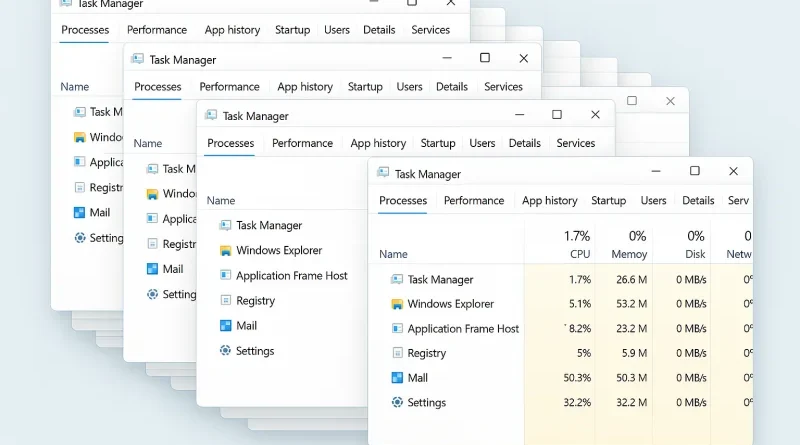Click Registry icon in second-from-front window
This screenshot has width=800, height=445.
225,300
